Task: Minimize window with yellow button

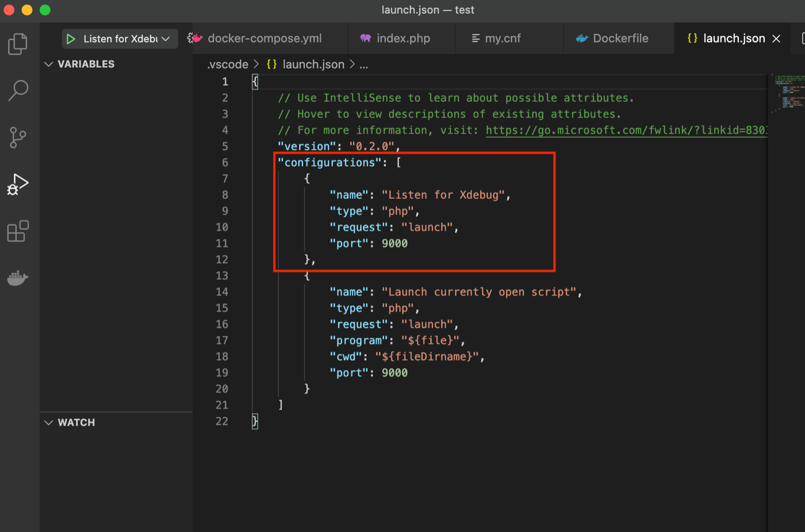Action: click(27, 10)
